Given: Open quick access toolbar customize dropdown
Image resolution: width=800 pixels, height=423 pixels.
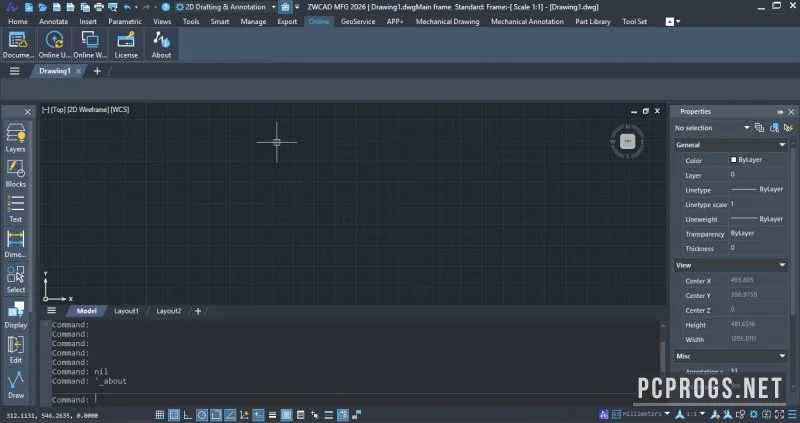Looking at the screenshot, I should (297, 7).
